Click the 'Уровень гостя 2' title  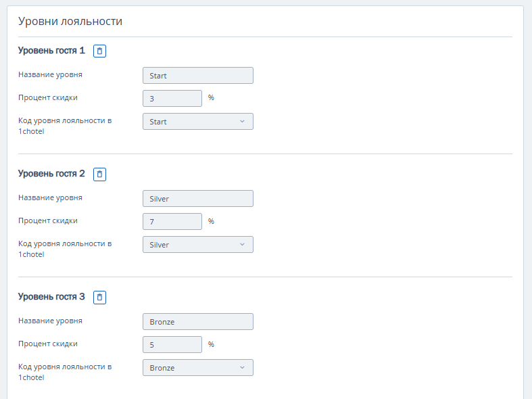tap(51, 174)
